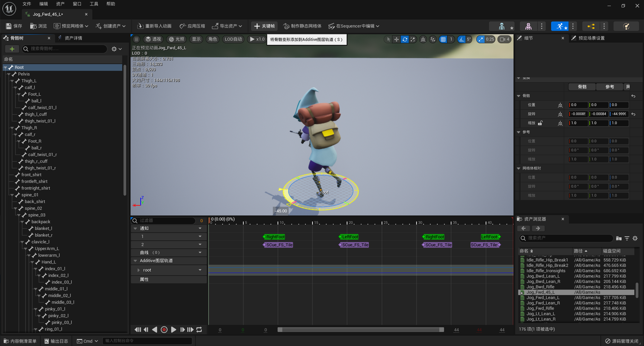
Task: Play animation in reverse
Action: click(155, 329)
